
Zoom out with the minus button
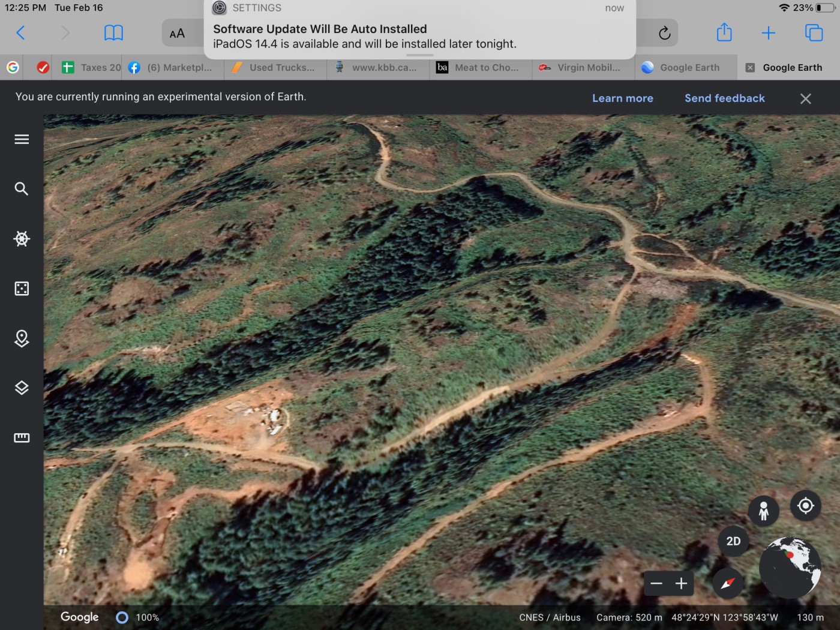click(x=656, y=584)
